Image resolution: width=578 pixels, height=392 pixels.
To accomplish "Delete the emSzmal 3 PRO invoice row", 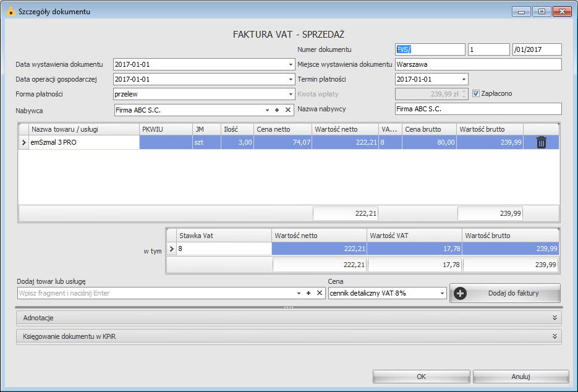I will 541,142.
